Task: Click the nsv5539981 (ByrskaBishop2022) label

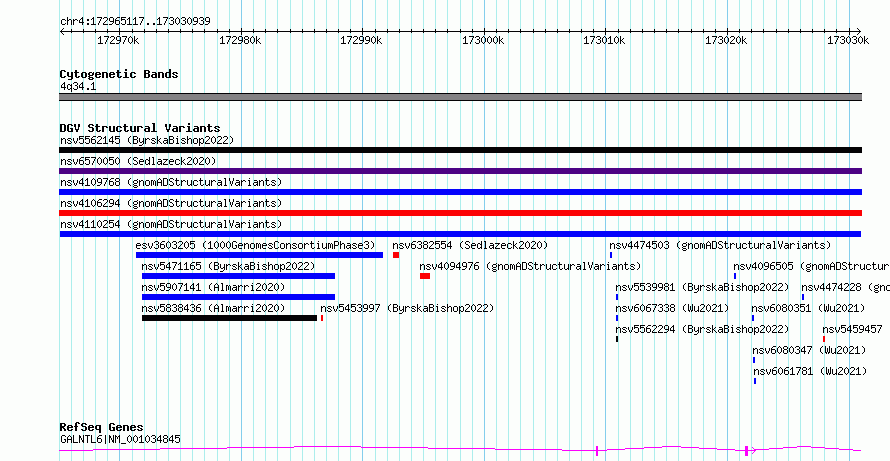Action: click(x=702, y=287)
